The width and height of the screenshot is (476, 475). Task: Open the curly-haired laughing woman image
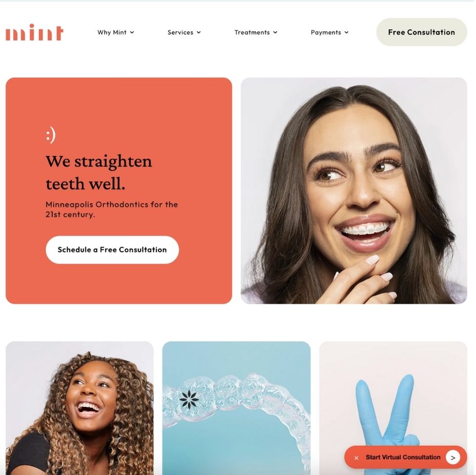[x=80, y=408]
